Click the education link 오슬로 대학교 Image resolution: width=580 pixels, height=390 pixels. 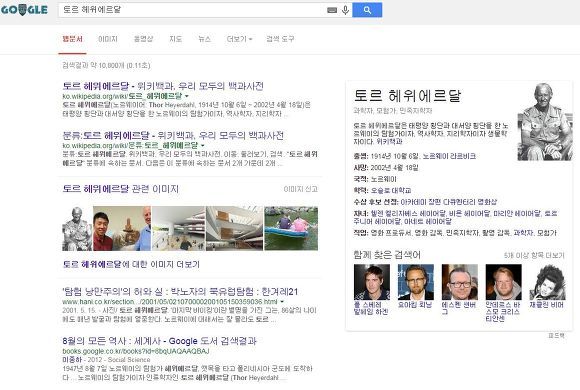pos(391,191)
